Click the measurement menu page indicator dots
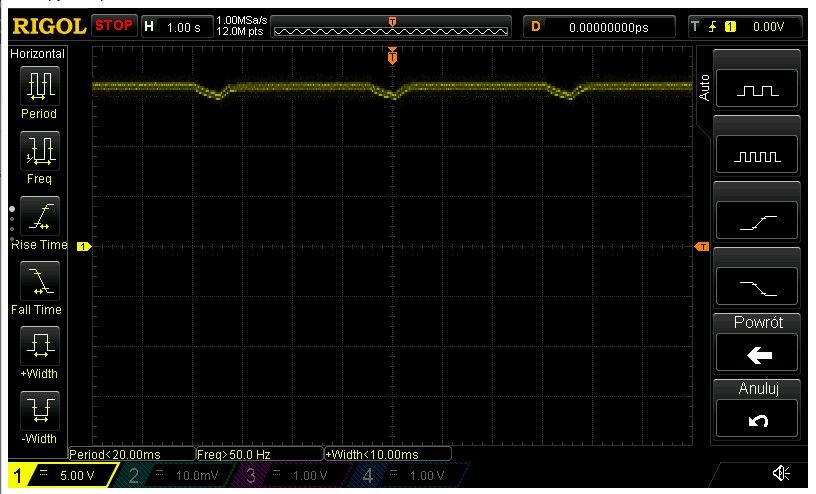The width and height of the screenshot is (816, 494). click(12, 224)
